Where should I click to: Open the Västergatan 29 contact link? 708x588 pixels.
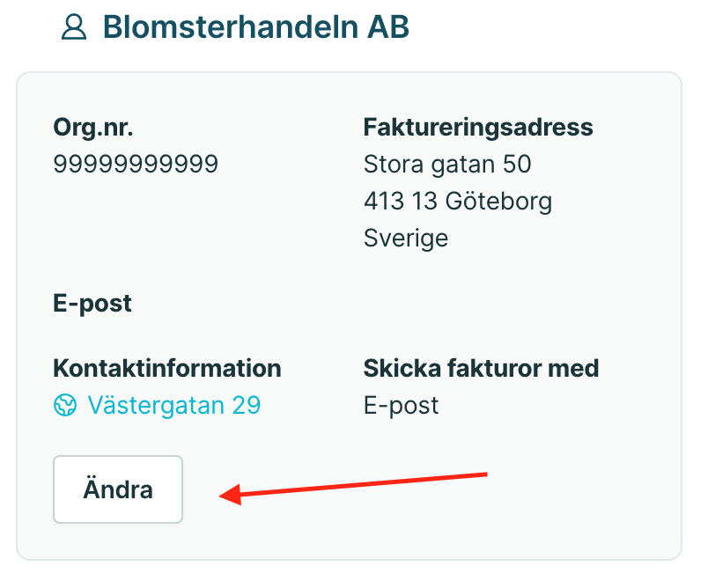(173, 405)
